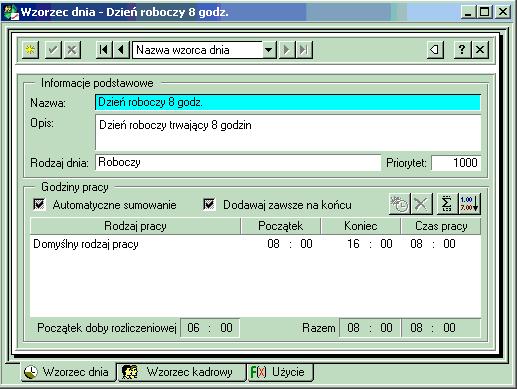Click the first Razem 08:00 total field
Image resolution: width=517 pixels, height=389 pixels.
[370, 328]
